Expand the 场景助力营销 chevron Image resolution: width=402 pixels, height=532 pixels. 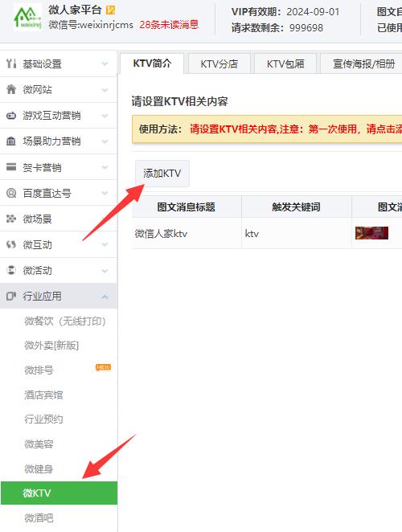105,141
